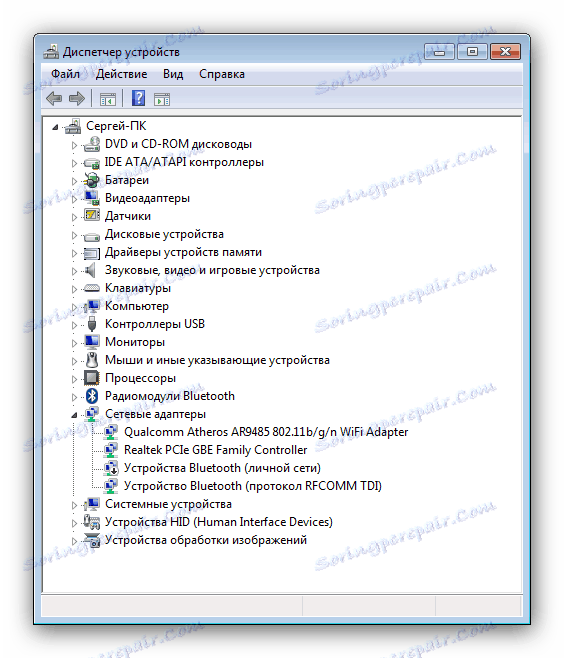Click the show/hide console tree toolbar icon
Viewport: 564px width, 658px height.
pos(107,99)
